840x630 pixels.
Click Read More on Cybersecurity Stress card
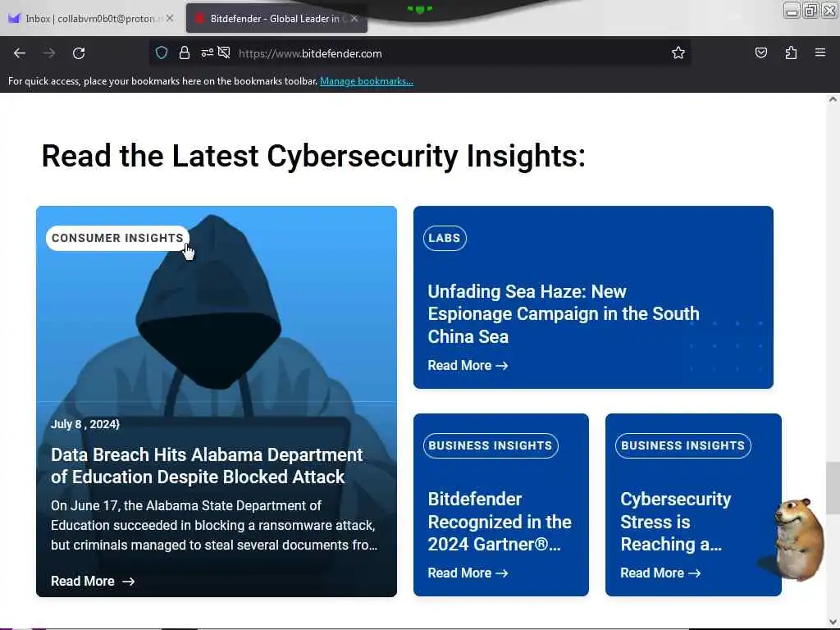click(x=660, y=573)
